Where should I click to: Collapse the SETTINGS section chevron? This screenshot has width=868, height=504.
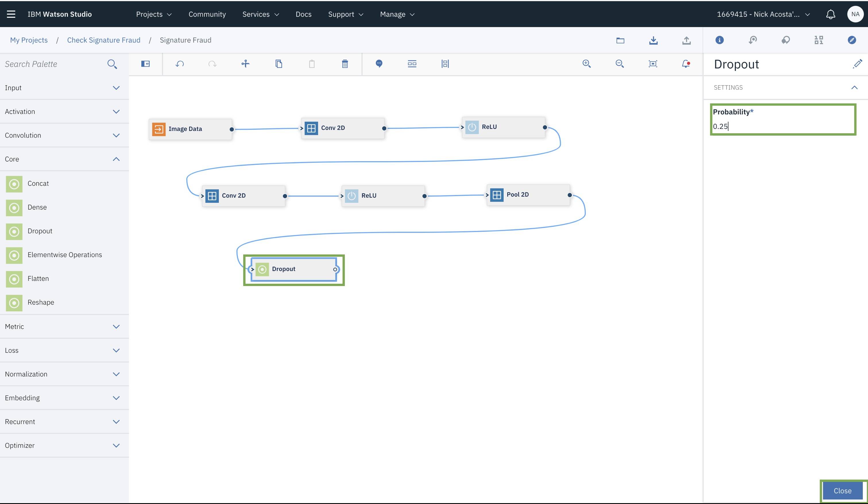point(854,88)
